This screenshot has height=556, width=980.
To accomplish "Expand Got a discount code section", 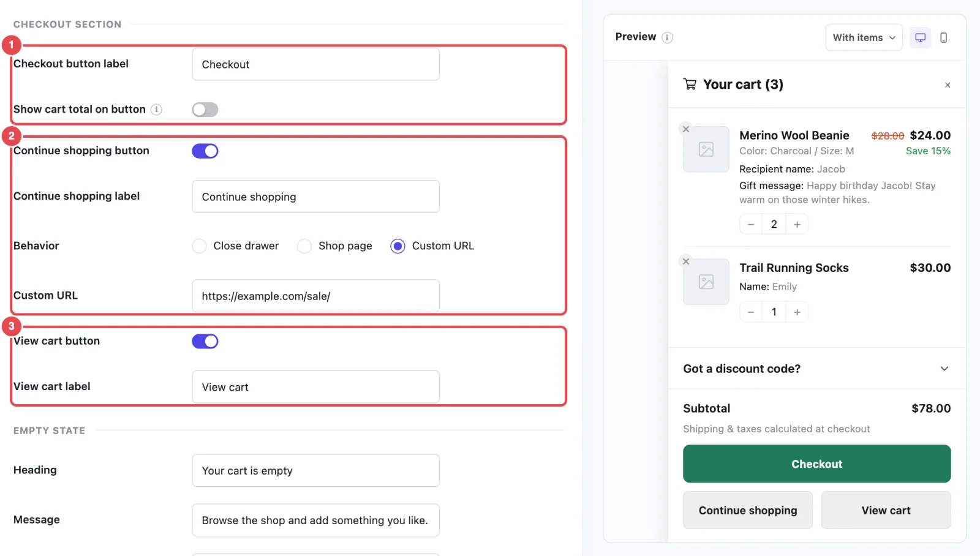I will pyautogui.click(x=816, y=369).
